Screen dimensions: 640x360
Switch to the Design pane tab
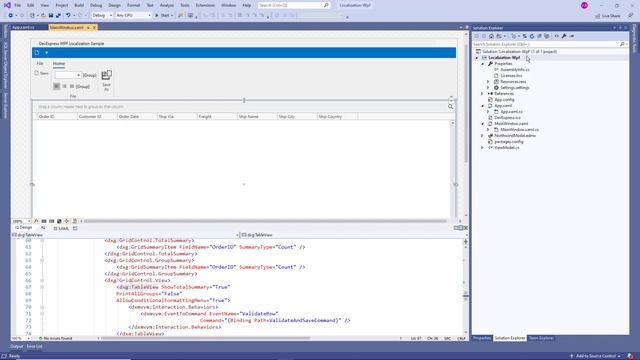[x=24, y=228]
